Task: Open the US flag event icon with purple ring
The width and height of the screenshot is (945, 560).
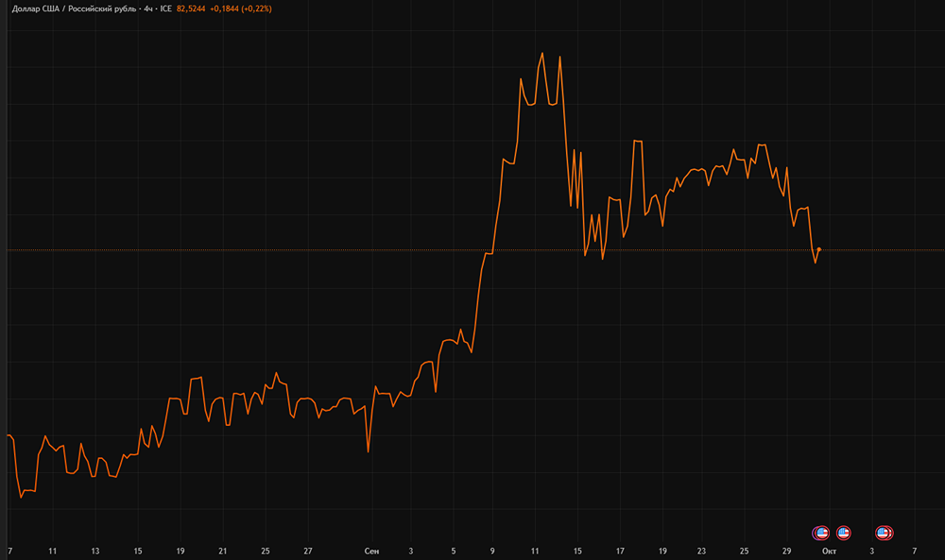Action: [x=821, y=533]
